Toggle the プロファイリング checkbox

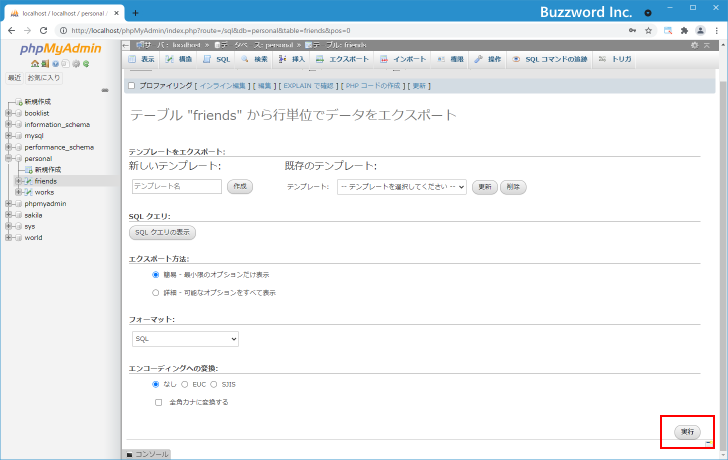click(132, 86)
